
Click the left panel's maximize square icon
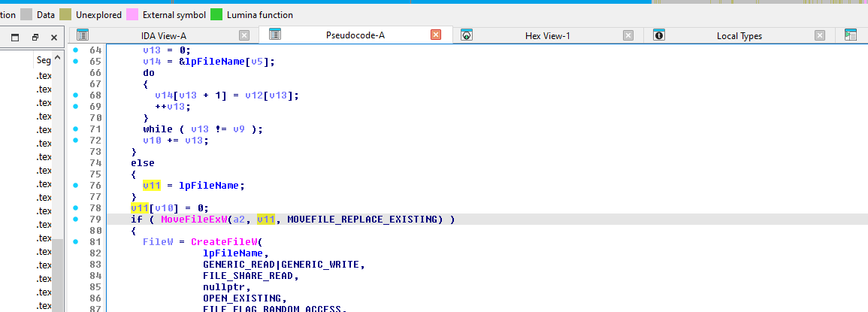pos(15,37)
